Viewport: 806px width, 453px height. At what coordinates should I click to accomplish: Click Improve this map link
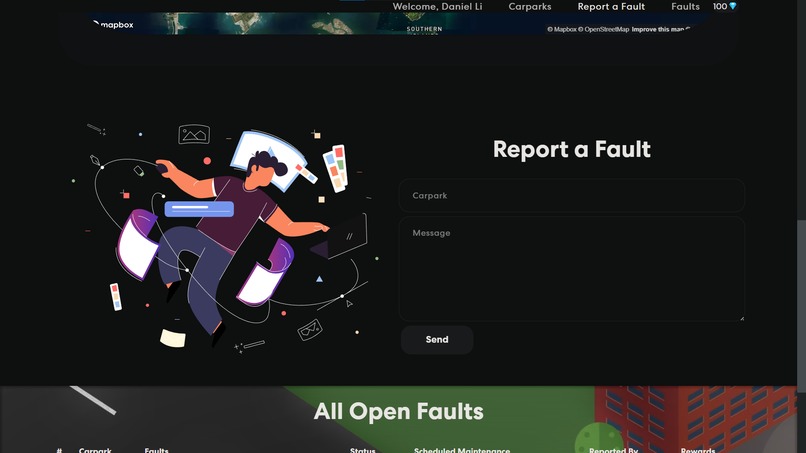661,29
